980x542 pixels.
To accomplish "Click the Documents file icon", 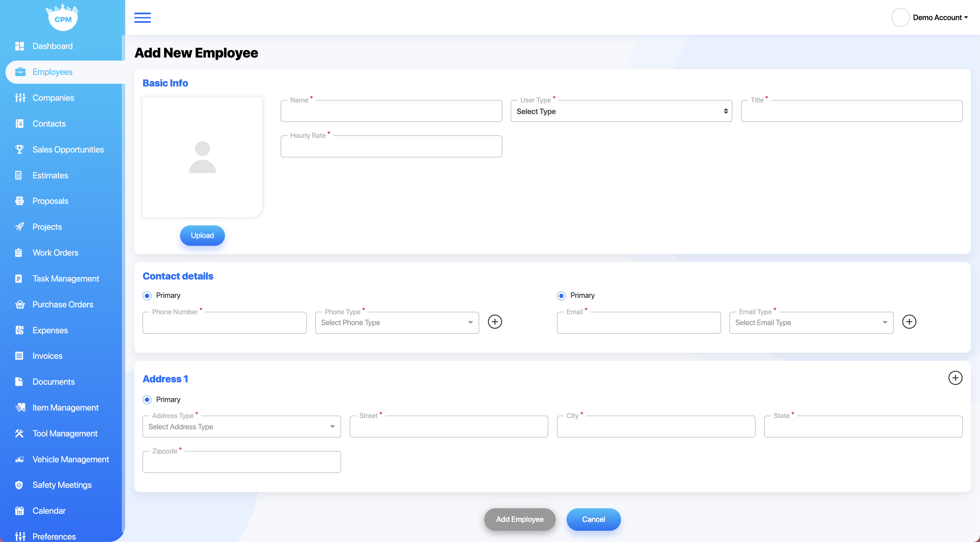I will [19, 382].
